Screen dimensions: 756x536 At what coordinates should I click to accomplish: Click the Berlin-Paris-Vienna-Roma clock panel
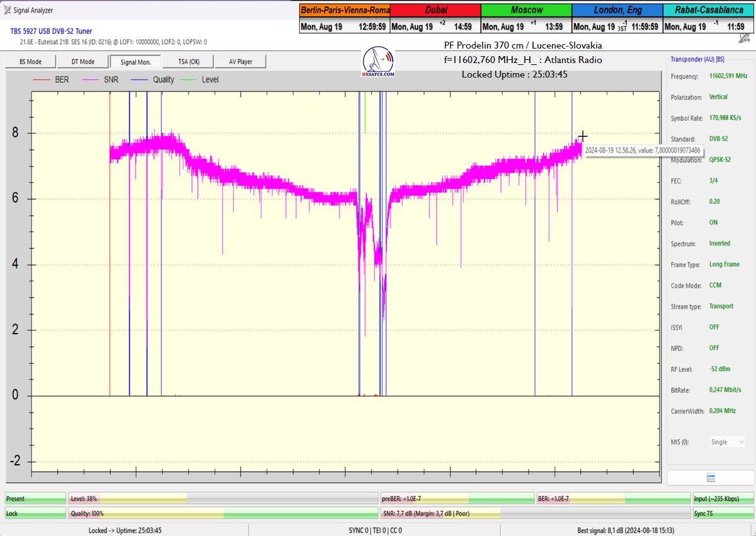click(x=345, y=18)
